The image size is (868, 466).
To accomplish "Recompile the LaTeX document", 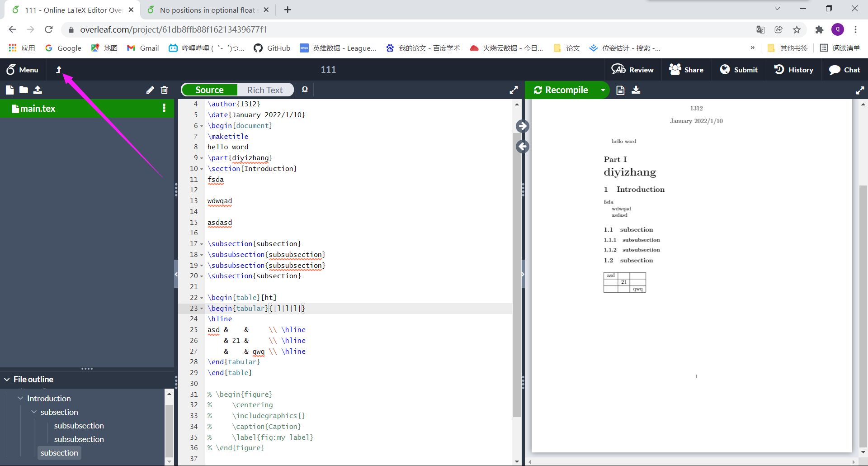I will click(x=561, y=90).
